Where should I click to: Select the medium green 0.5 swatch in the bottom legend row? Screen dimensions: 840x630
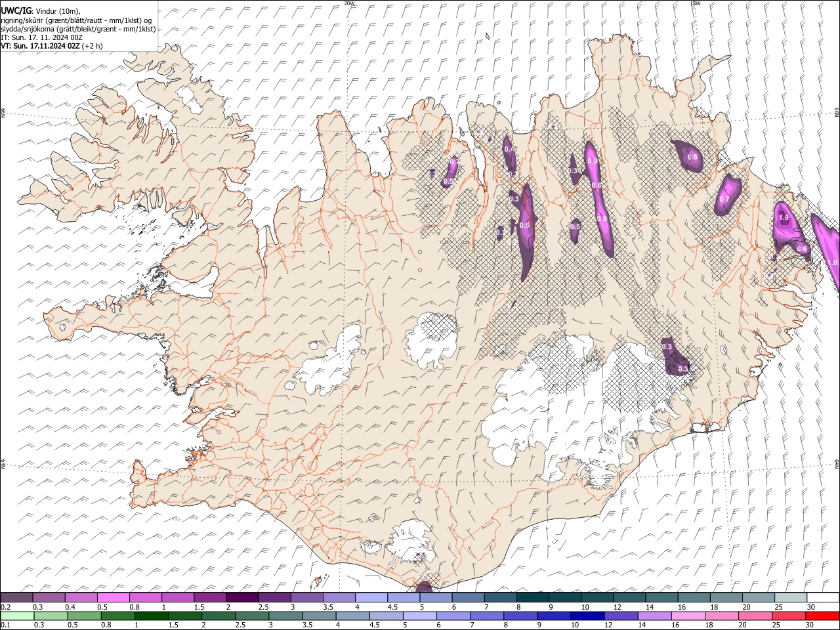pyautogui.click(x=85, y=616)
